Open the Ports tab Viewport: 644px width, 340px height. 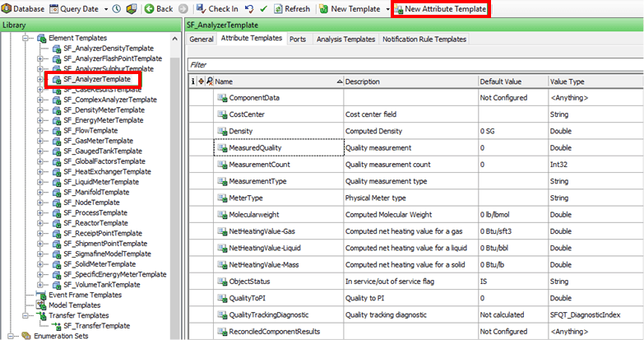click(x=298, y=39)
